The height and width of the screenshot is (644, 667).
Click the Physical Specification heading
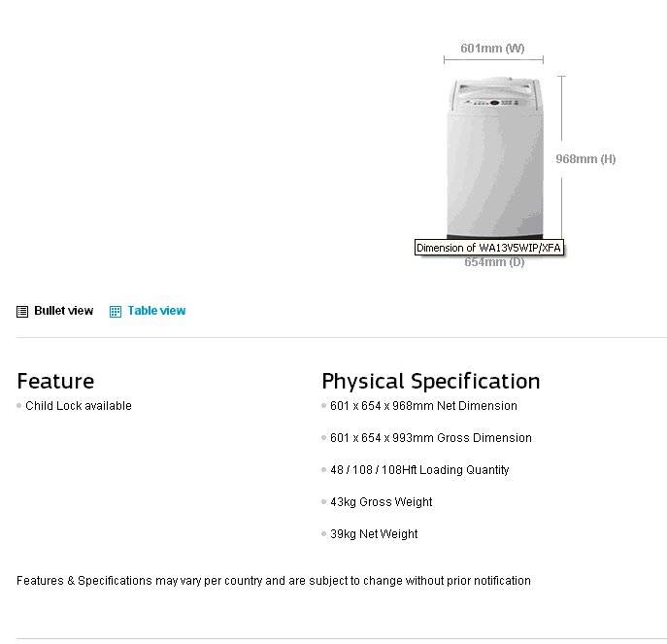coord(430,381)
